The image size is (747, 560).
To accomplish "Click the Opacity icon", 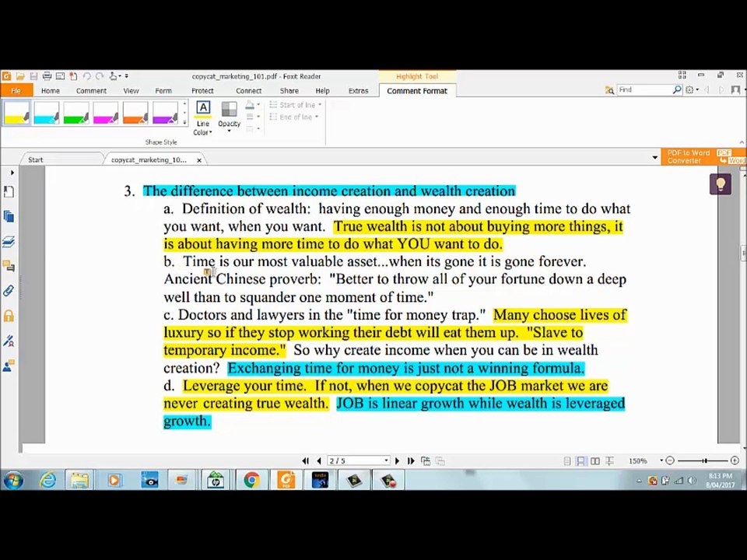I will (x=229, y=109).
